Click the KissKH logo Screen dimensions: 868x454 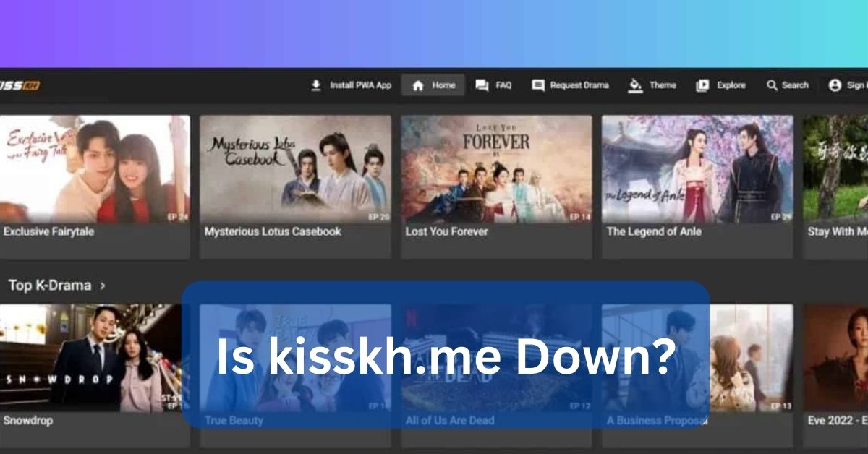click(20, 85)
